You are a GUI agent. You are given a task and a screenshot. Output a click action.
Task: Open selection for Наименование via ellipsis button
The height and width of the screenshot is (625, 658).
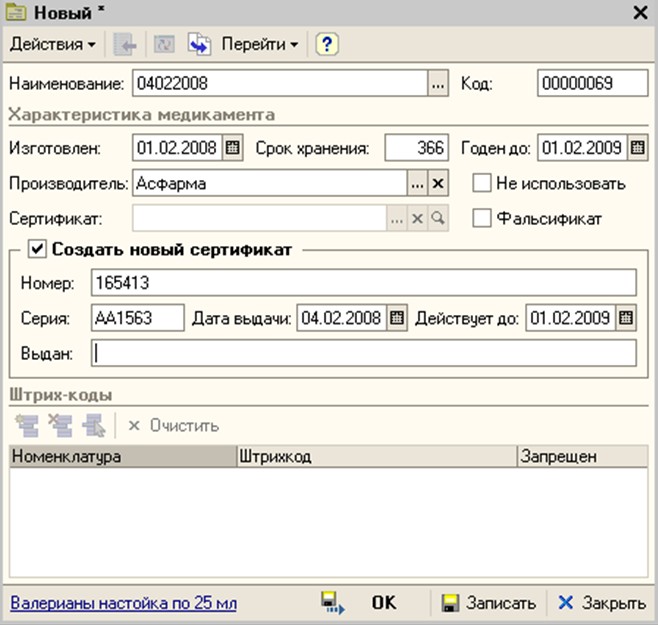pos(438,85)
